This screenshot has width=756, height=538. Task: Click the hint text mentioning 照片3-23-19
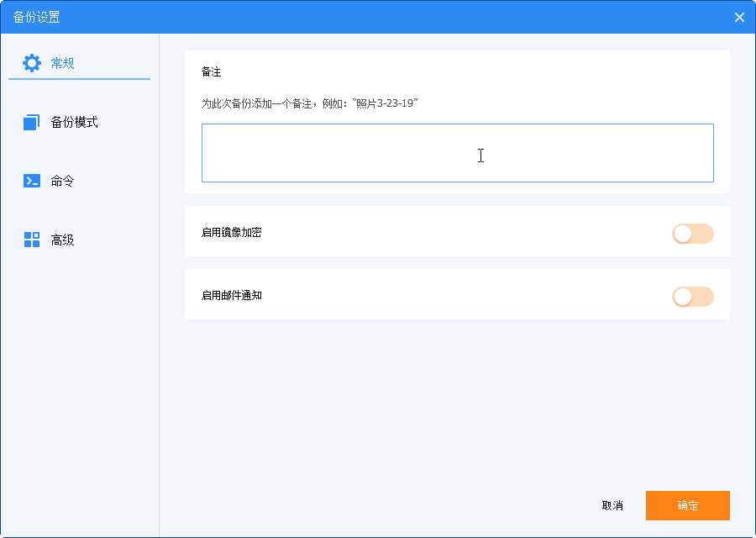coord(309,103)
